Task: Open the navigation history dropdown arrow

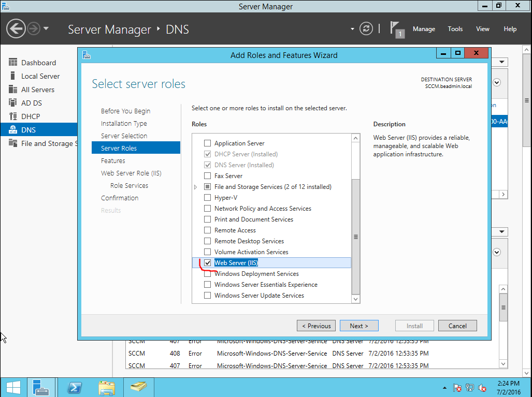Action: (x=46, y=28)
